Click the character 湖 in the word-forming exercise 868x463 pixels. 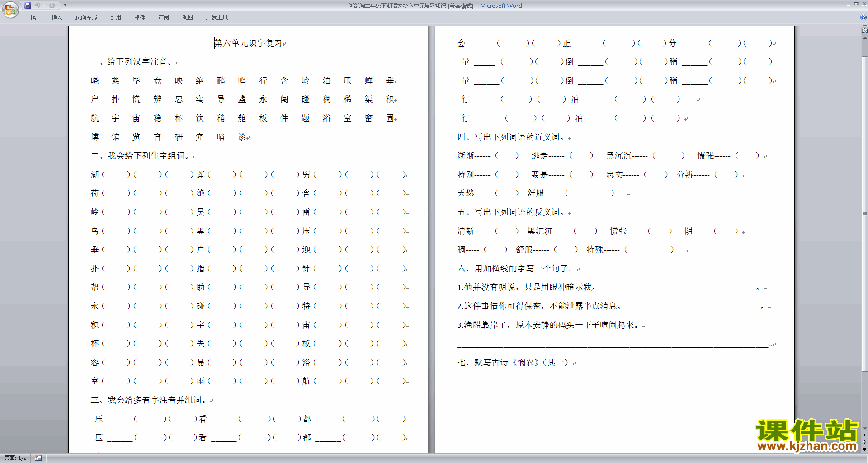click(x=94, y=175)
